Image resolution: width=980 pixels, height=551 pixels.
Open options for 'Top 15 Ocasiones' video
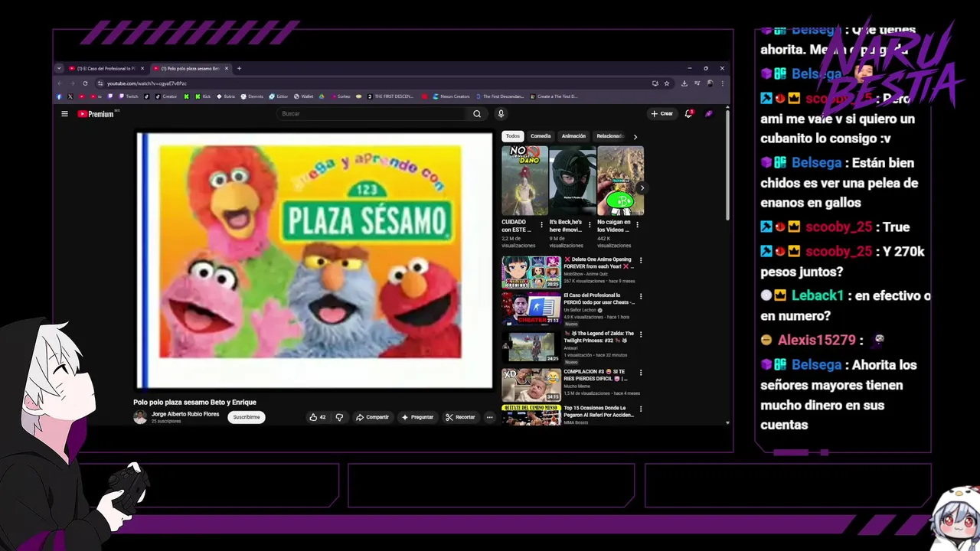[x=641, y=409]
